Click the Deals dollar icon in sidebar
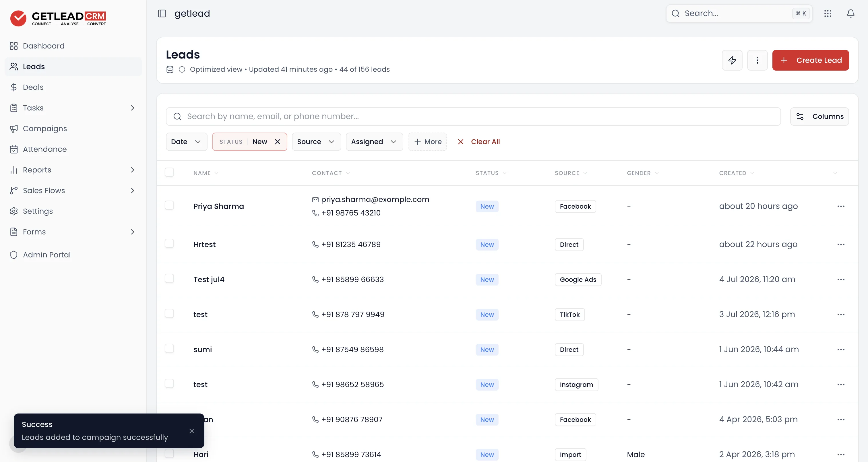This screenshot has height=462, width=868. [x=14, y=87]
